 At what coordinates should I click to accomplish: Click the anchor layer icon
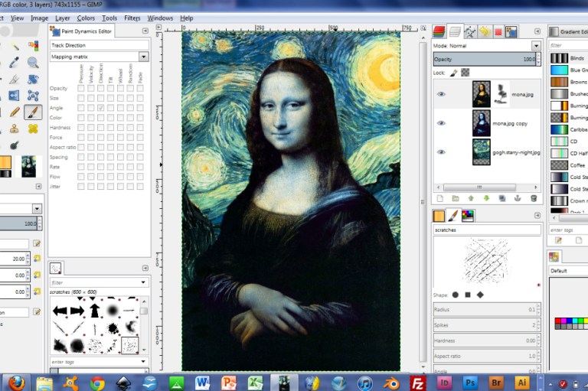click(x=518, y=198)
